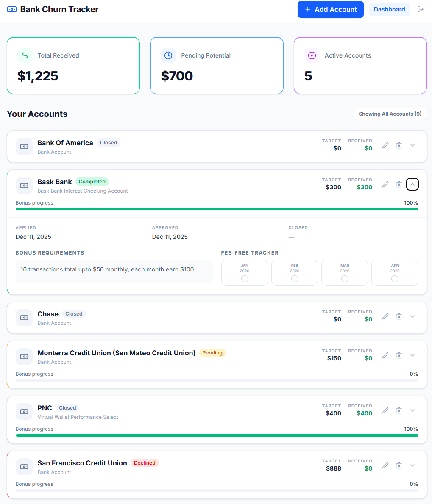
Task: Collapse the Bask Bank account details
Action: coord(412,184)
